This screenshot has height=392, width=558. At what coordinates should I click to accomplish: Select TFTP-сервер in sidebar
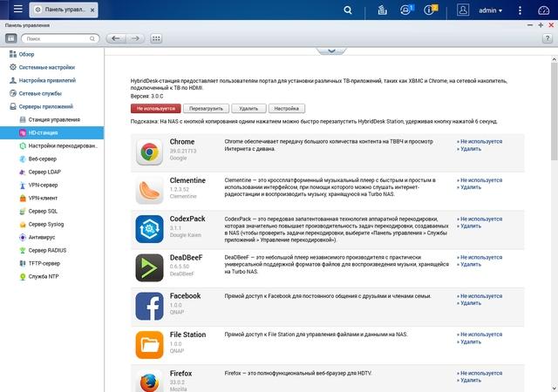51,263
